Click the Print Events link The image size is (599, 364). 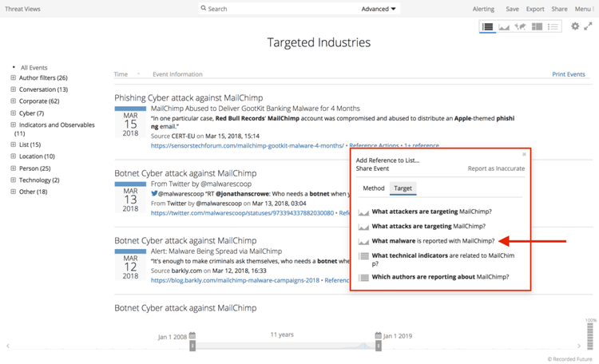[569, 74]
